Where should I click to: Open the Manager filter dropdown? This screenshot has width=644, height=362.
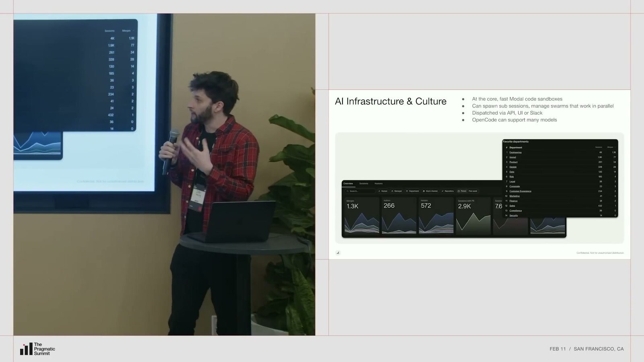(396, 191)
